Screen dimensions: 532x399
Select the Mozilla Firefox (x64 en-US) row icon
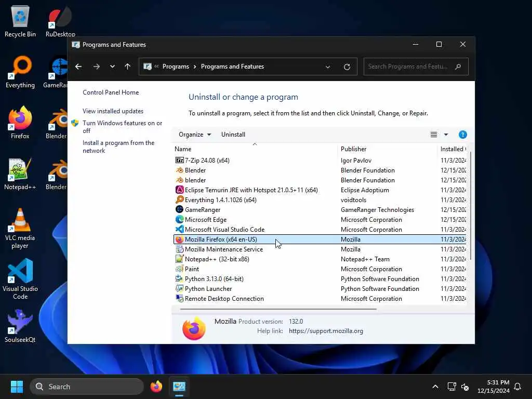(179, 239)
